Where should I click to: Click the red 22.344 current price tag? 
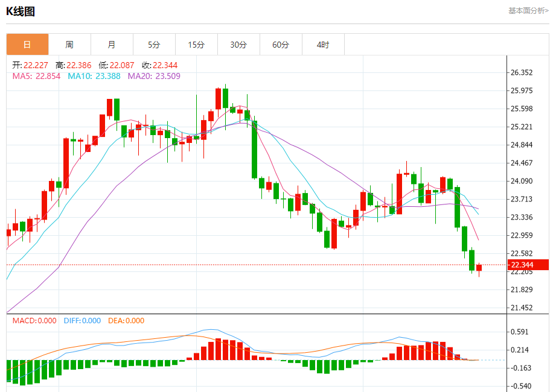pyautogui.click(x=528, y=265)
